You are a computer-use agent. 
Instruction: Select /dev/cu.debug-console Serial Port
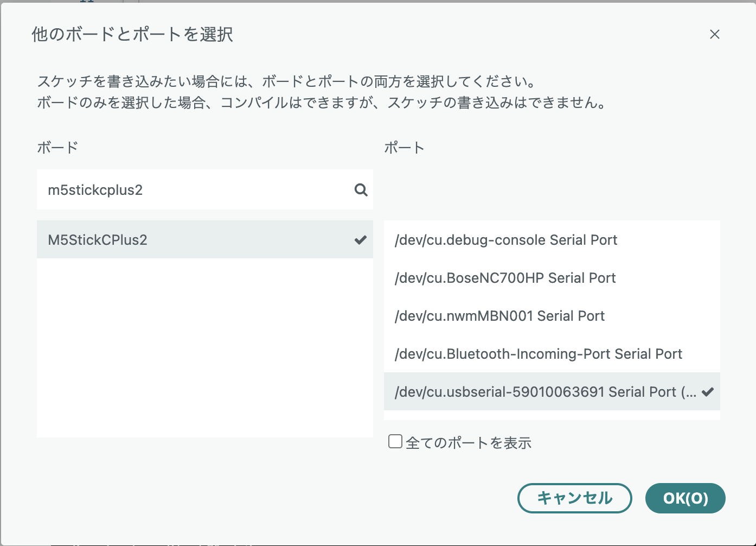552,239
